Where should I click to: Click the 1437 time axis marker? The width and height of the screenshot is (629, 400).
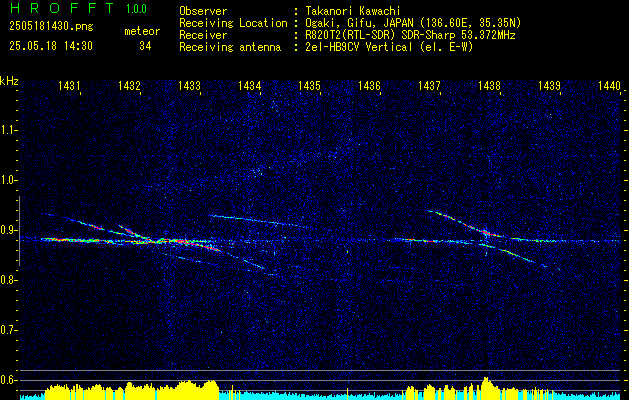click(429, 85)
